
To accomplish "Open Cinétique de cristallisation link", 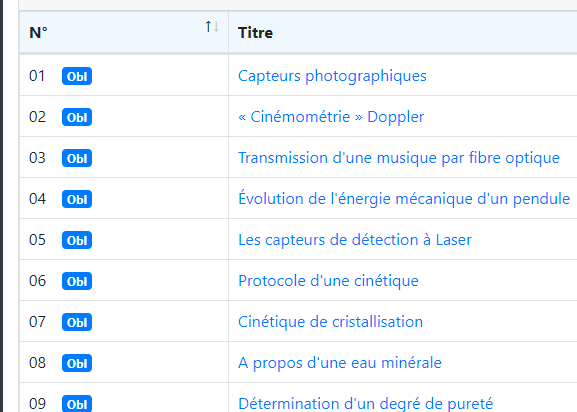I will tap(330, 322).
